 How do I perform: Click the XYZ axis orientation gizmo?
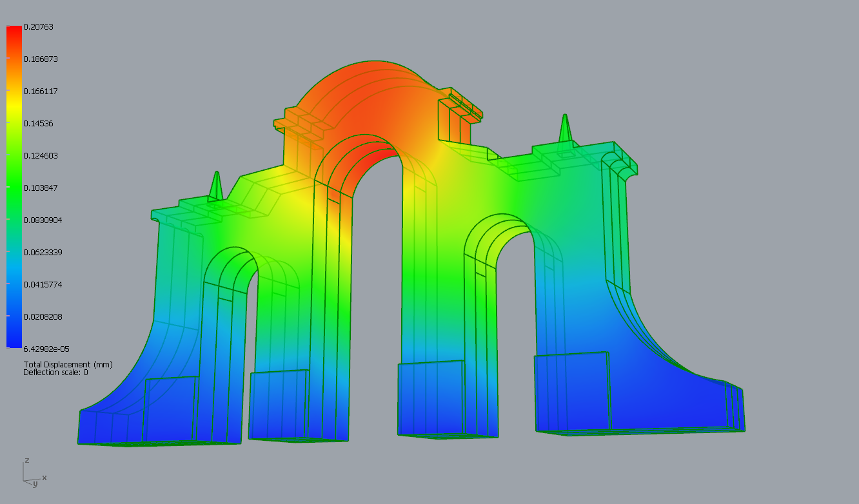[34, 472]
